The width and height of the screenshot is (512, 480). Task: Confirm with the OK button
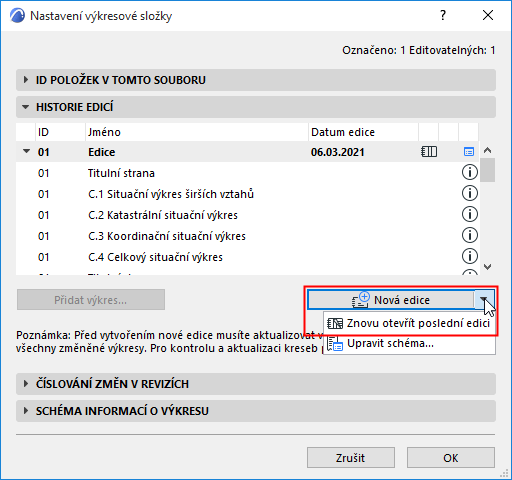point(451,458)
